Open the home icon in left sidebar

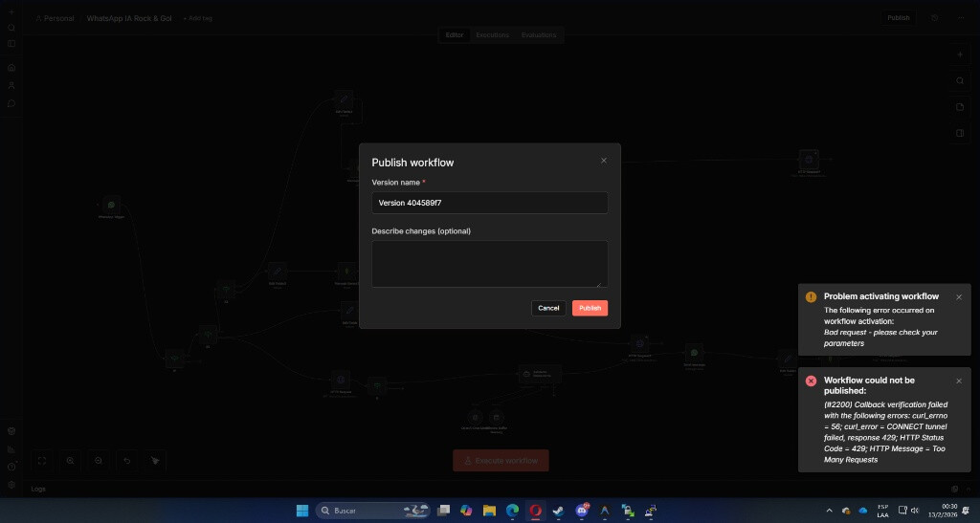tap(11, 67)
